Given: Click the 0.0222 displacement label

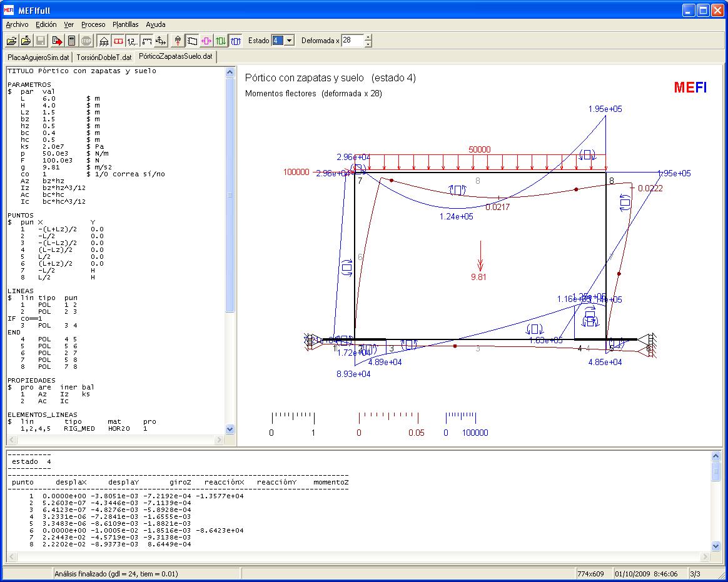Looking at the screenshot, I should (x=650, y=188).
